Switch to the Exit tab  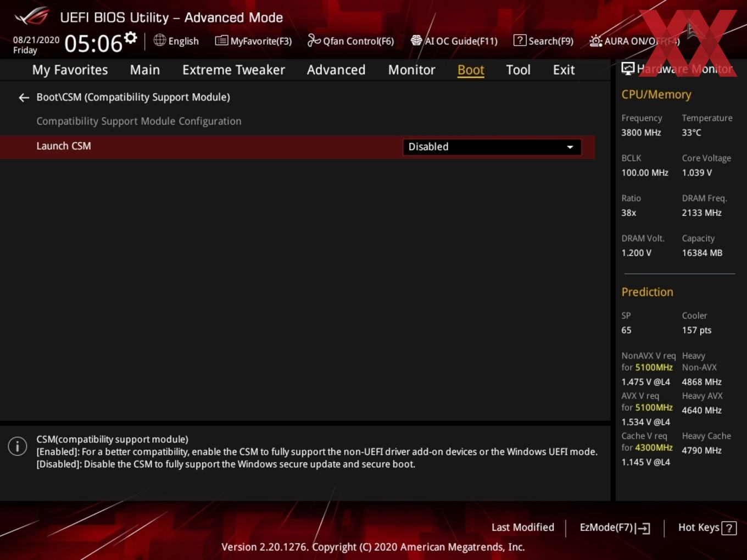pyautogui.click(x=564, y=70)
